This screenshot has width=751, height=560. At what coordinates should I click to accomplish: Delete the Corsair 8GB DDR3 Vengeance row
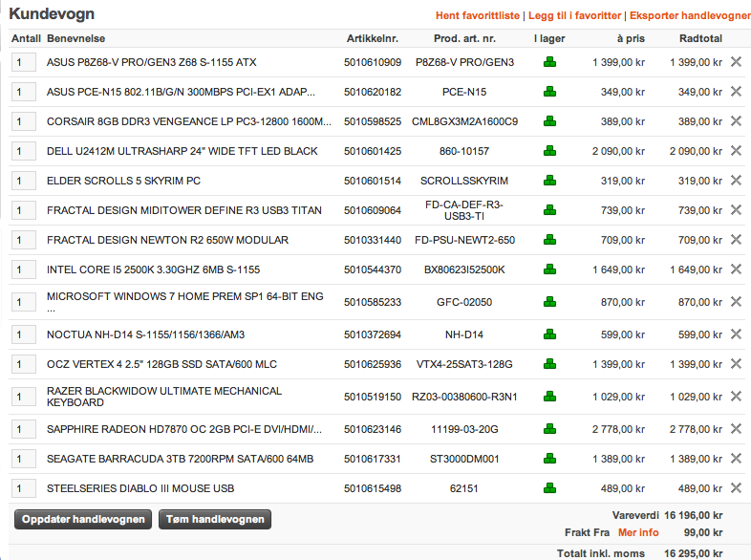pyautogui.click(x=736, y=121)
